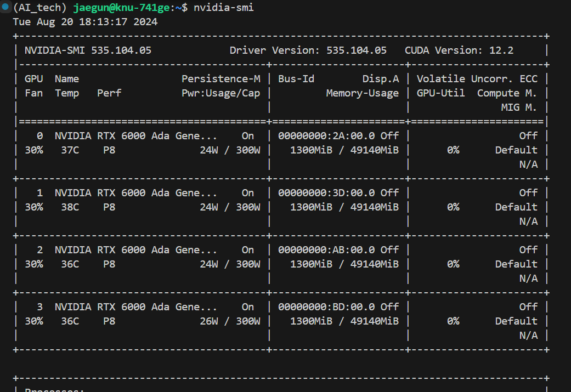Click the blue dot before the prompt
Viewport: 571px width, 392px height.
tap(5, 7)
